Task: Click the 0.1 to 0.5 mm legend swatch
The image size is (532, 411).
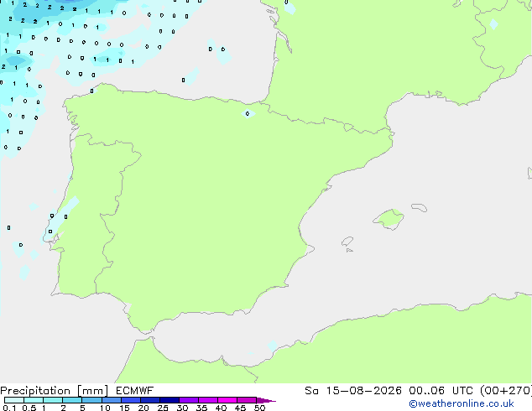Action: click(x=14, y=400)
